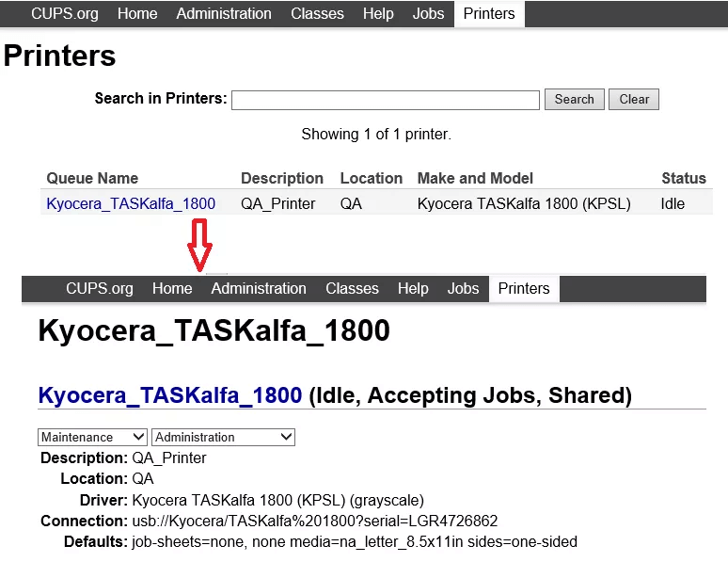Open Classes in lower navigation bar

coord(352,288)
